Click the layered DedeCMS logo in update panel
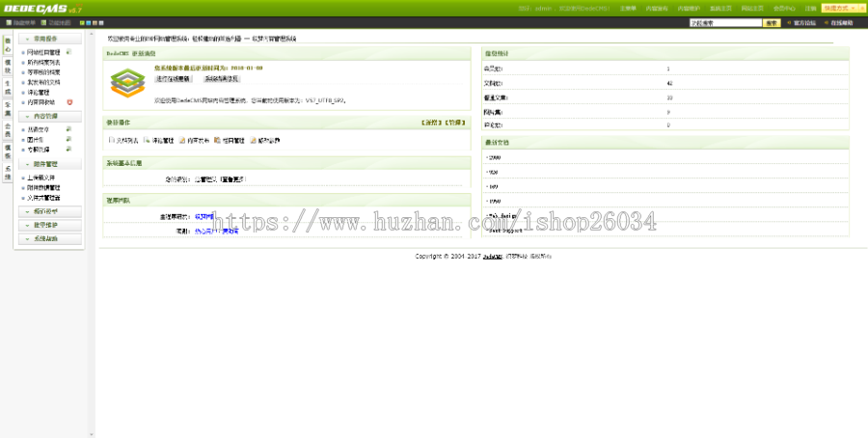Screen dimensions: 868x438 (x=127, y=83)
